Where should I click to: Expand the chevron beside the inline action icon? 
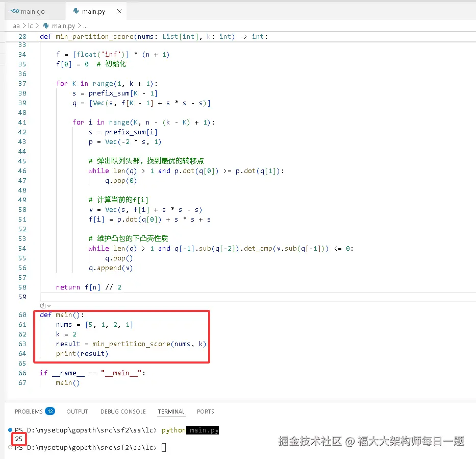click(49, 306)
